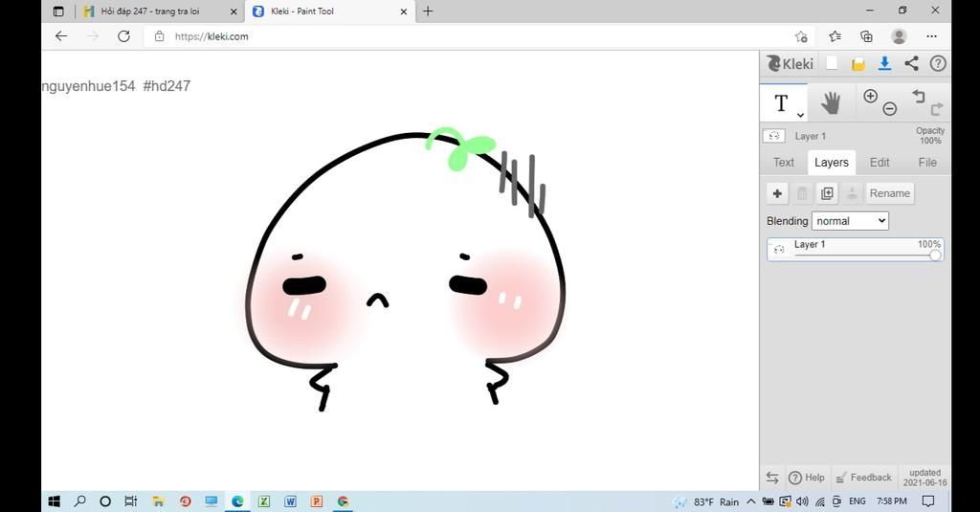980x512 pixels.
Task: Open a new browser tab
Action: (428, 11)
